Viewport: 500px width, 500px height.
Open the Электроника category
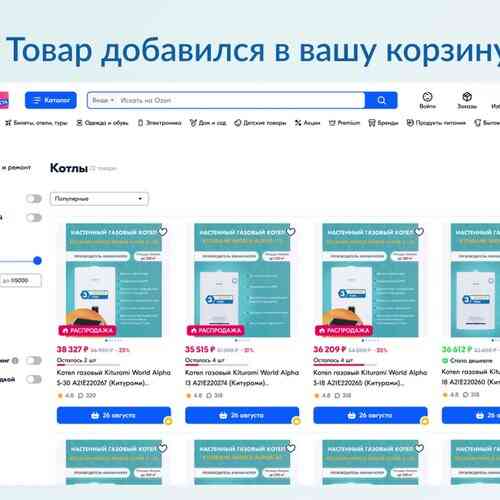[x=160, y=123]
